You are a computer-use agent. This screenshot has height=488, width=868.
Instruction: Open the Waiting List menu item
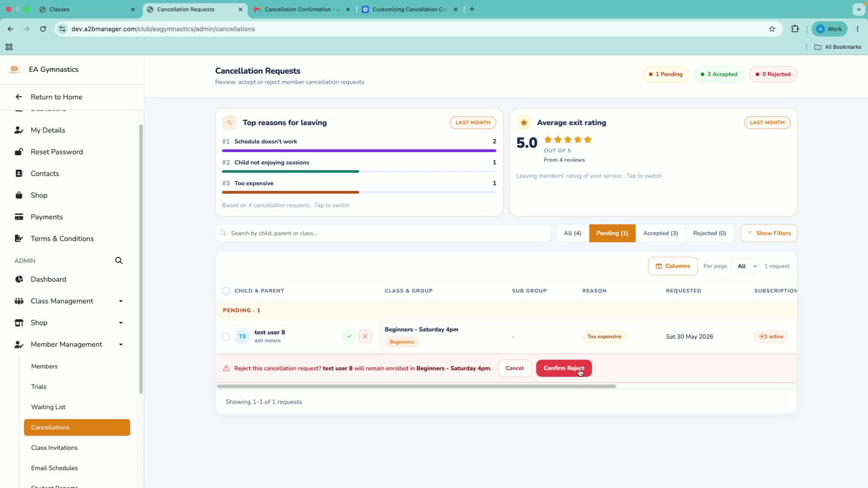coord(48,407)
